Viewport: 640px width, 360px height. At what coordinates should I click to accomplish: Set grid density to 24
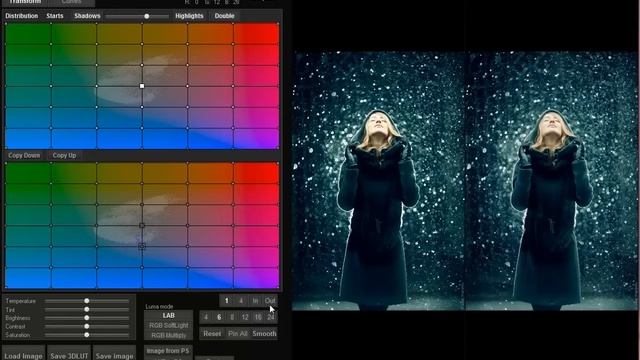pyautogui.click(x=271, y=317)
